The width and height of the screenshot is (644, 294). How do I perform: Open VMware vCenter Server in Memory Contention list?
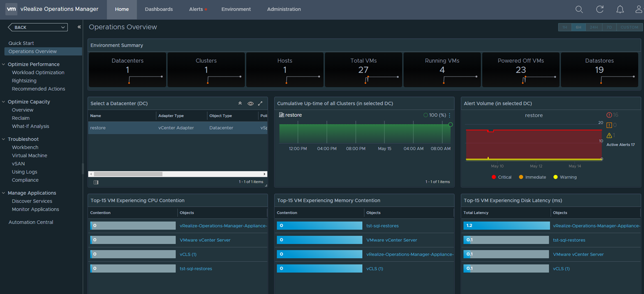click(x=392, y=240)
